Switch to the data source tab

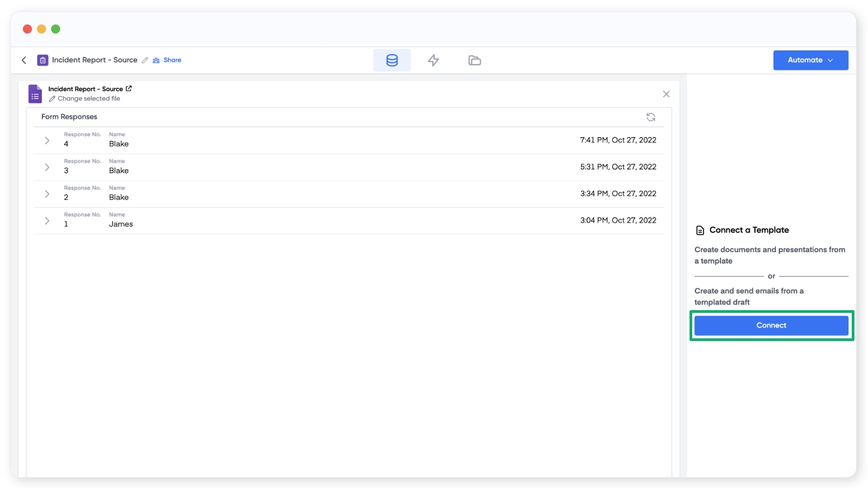pos(392,60)
